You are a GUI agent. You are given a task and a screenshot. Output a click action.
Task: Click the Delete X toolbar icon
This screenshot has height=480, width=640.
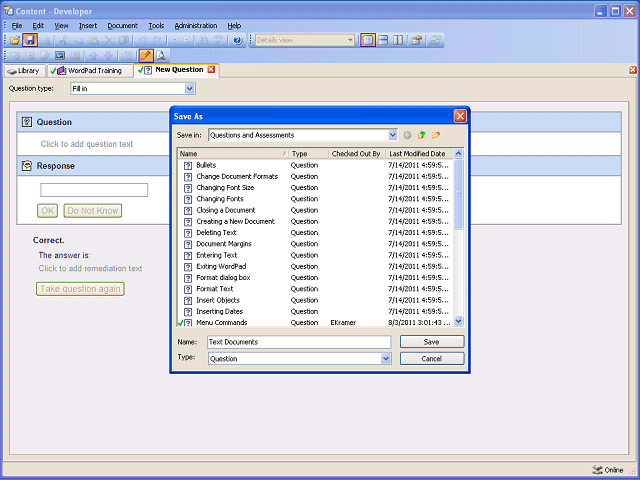109,40
